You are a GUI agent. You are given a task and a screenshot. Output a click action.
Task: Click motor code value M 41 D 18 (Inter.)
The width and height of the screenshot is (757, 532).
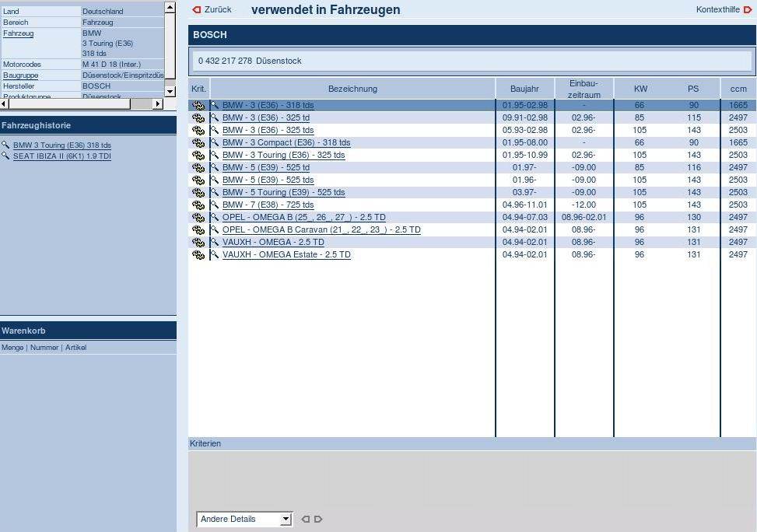pos(111,65)
